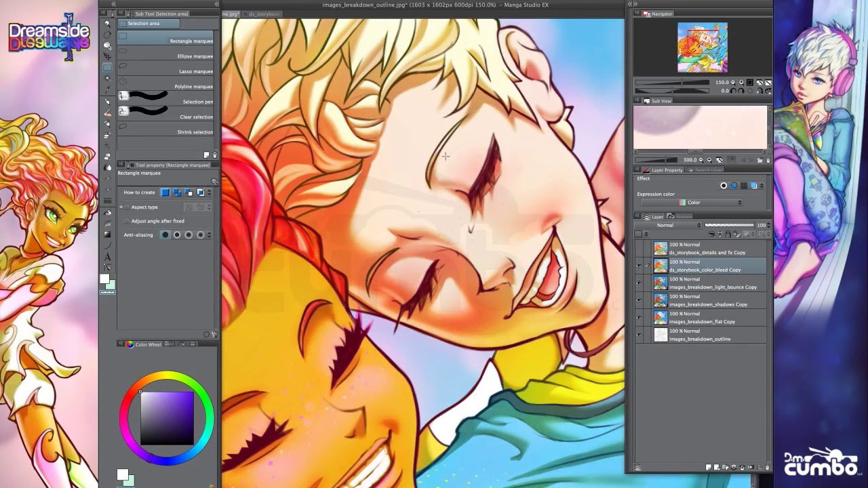Expand the Aspect type options

[121, 207]
